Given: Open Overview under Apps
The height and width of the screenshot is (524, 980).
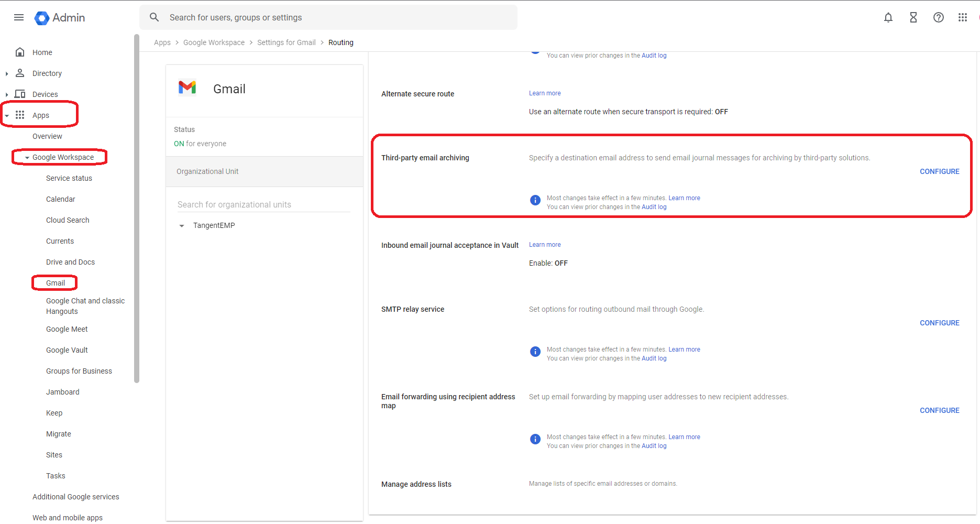Looking at the screenshot, I should [x=47, y=136].
